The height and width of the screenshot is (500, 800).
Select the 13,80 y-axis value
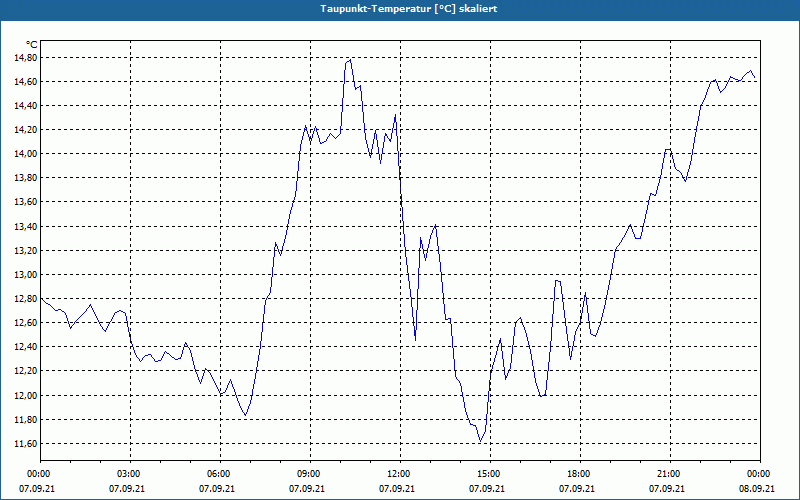(26, 178)
